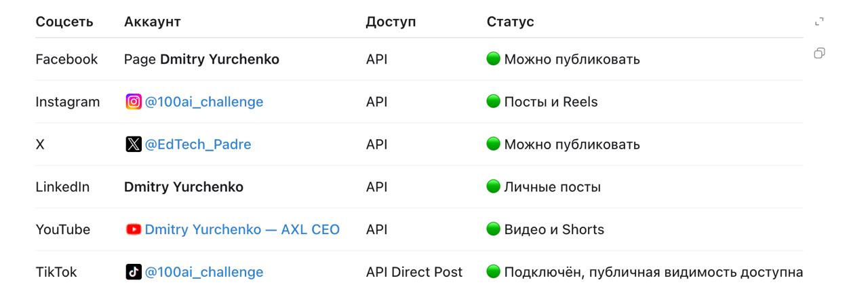Click the Соцсеть column header
Image resolution: width=868 pixels, height=308 pixels.
(x=64, y=22)
